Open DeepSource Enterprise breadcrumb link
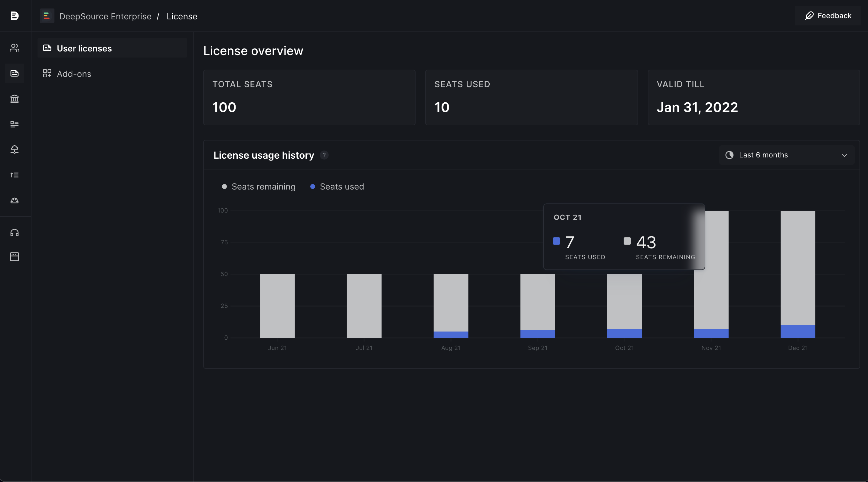Screen dimensions: 868x482 (105, 16)
